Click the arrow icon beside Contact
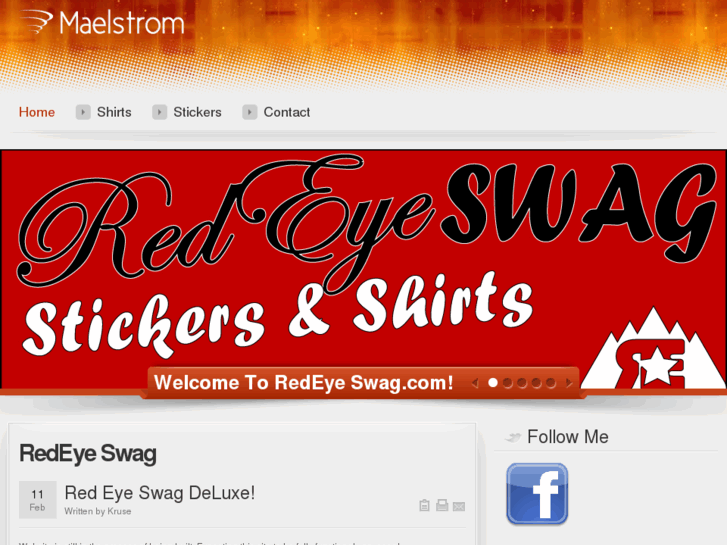Viewport: 727px width, 545px height. (249, 112)
